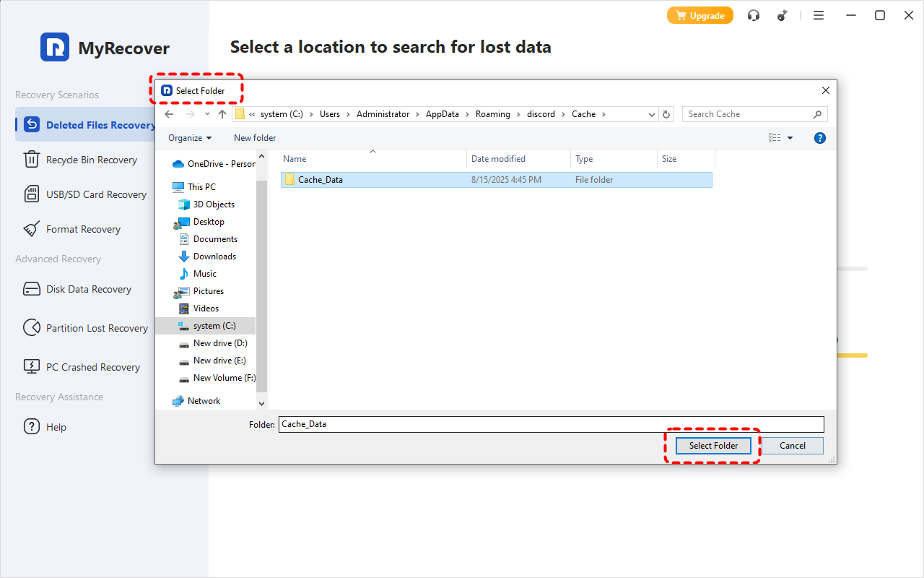Go up one folder level arrow

(222, 114)
